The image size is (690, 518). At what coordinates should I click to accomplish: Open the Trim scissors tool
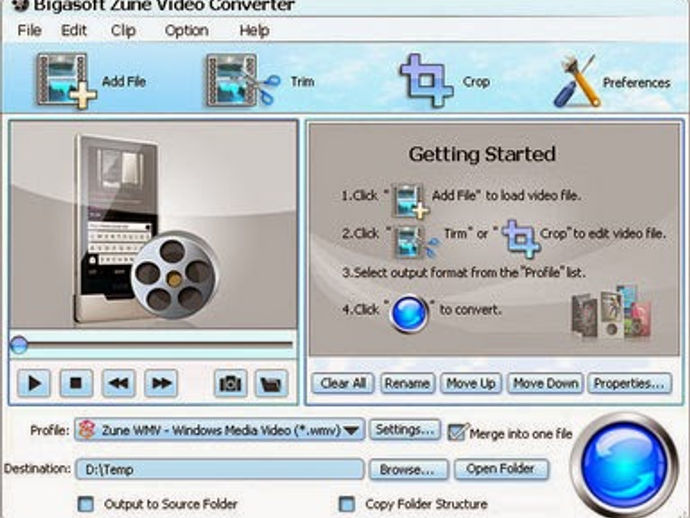click(x=243, y=80)
